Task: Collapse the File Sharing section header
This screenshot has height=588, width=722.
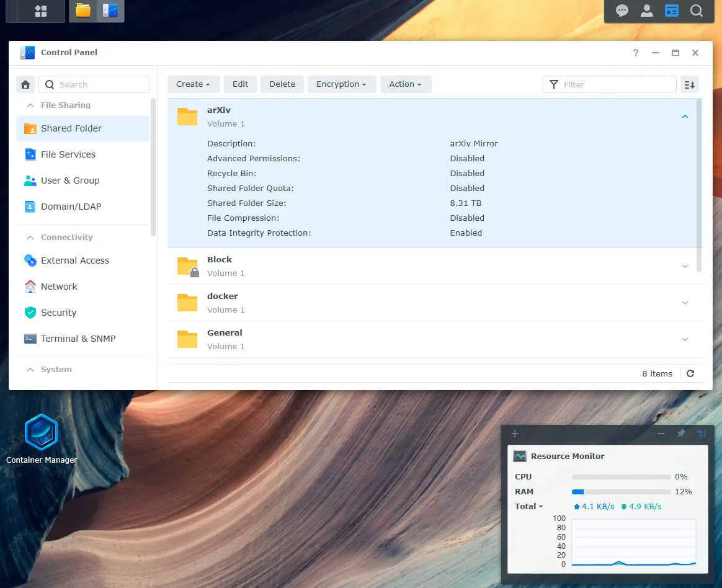Action: (30, 105)
